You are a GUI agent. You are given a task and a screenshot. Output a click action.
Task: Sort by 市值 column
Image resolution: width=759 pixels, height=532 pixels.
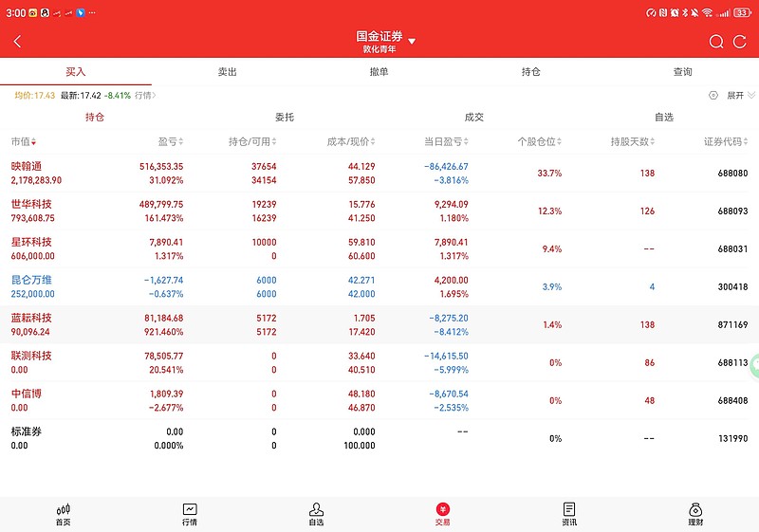pos(24,141)
